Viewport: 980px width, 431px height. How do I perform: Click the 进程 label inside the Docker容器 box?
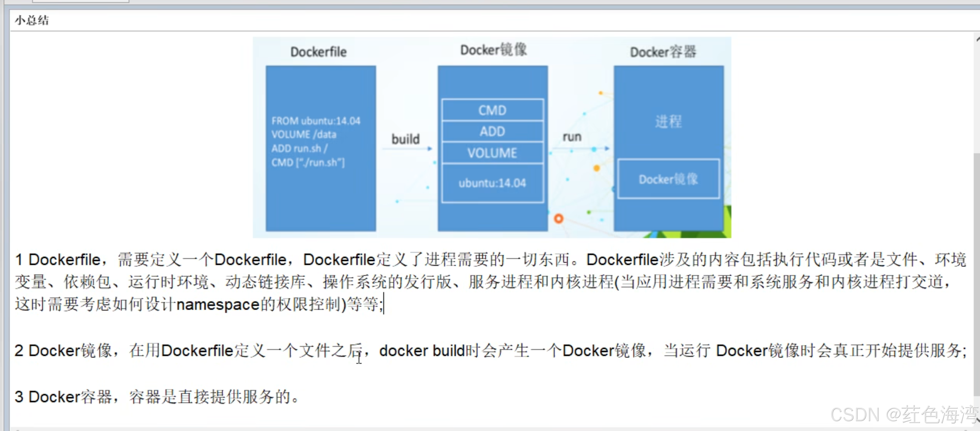point(668,122)
